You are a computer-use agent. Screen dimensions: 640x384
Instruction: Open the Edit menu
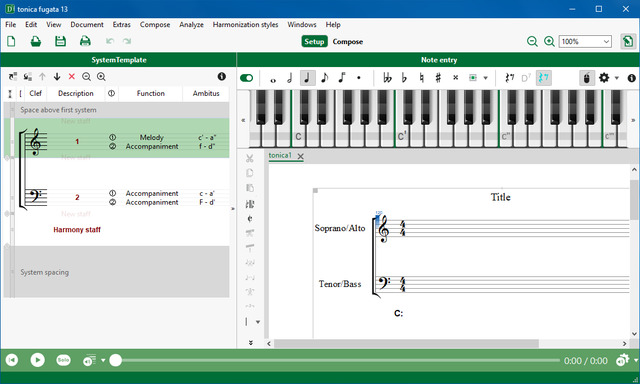tap(31, 24)
